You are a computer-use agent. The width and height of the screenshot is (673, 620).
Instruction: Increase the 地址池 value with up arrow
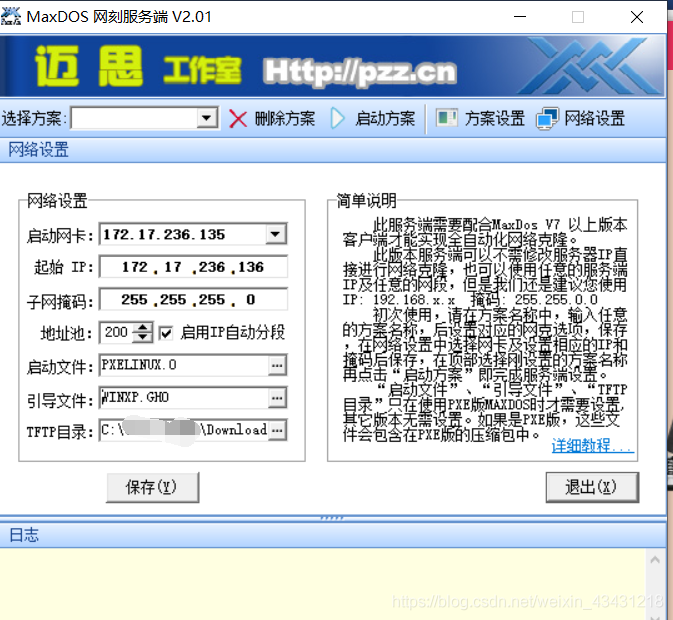point(143,328)
